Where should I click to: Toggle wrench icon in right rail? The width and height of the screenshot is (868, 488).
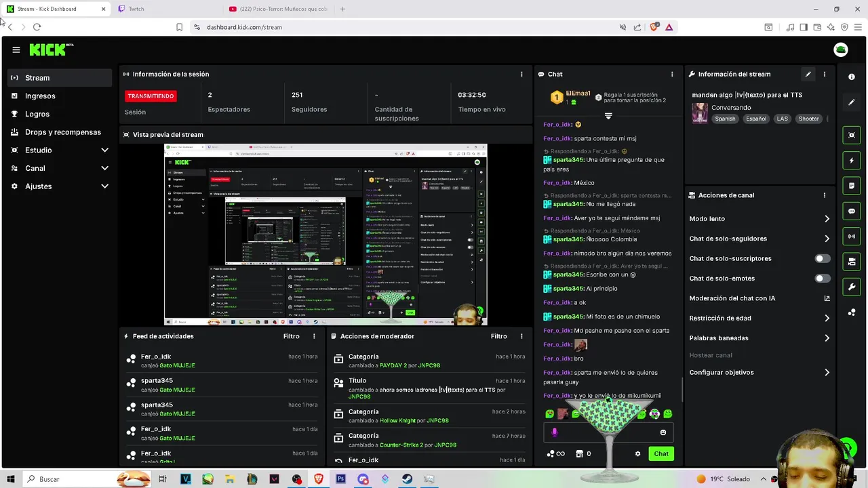pyautogui.click(x=852, y=287)
